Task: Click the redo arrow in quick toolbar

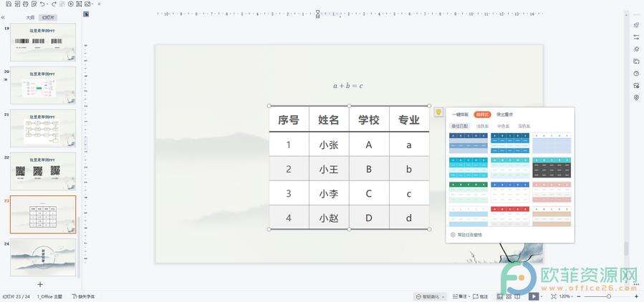Action: click(54, 4)
